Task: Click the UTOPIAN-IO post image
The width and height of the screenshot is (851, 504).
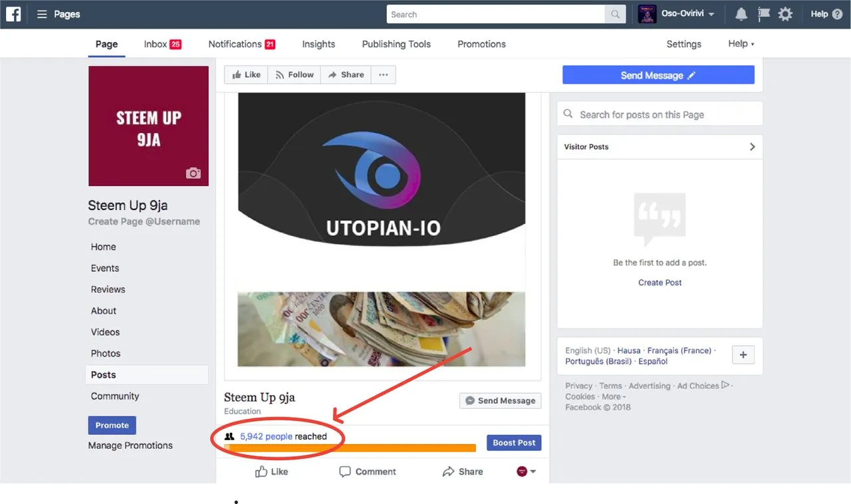Action: coord(382,170)
